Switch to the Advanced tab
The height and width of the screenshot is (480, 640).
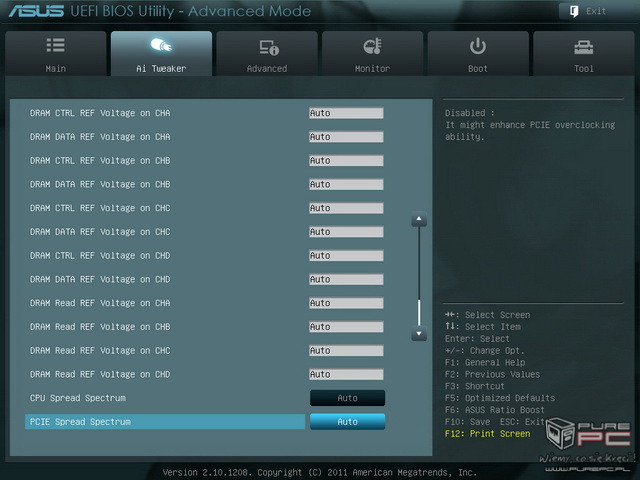pos(267,55)
